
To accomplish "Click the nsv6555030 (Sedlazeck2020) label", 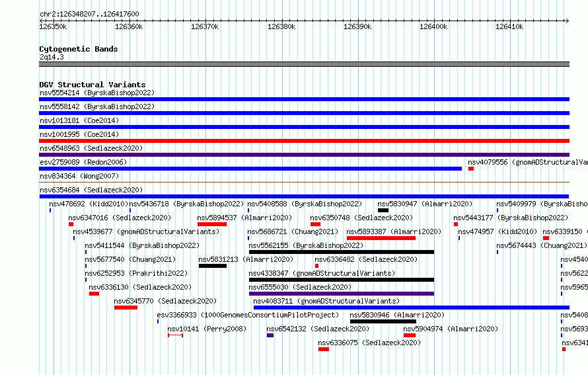I will coord(300,287).
